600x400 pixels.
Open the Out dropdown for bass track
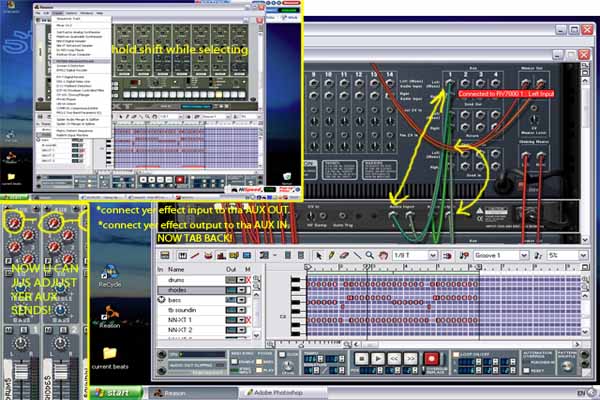[x=241, y=300]
